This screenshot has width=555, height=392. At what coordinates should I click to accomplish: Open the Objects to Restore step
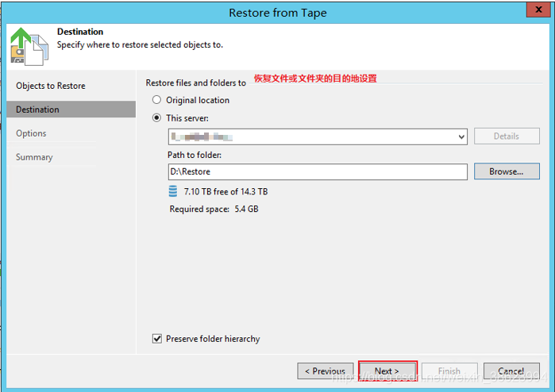(51, 86)
